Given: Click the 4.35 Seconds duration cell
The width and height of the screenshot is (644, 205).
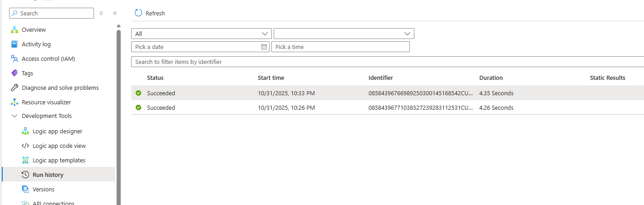Looking at the screenshot, I should pos(497,93).
